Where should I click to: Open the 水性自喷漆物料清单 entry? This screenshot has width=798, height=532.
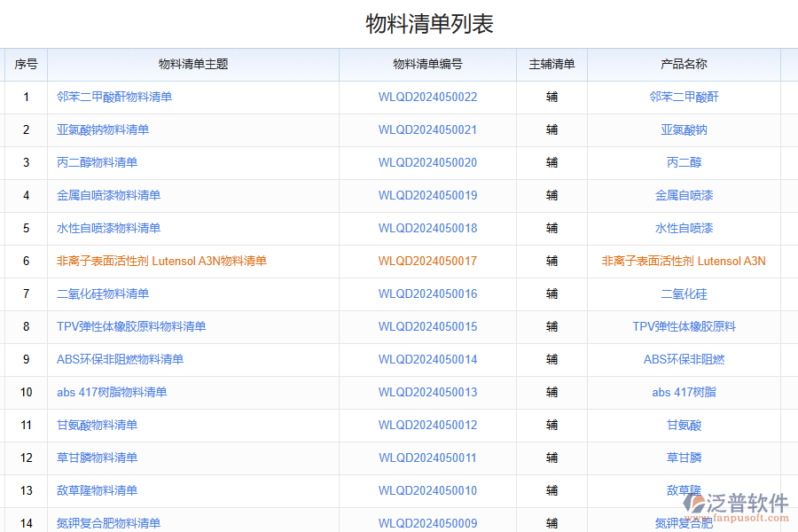[108, 228]
